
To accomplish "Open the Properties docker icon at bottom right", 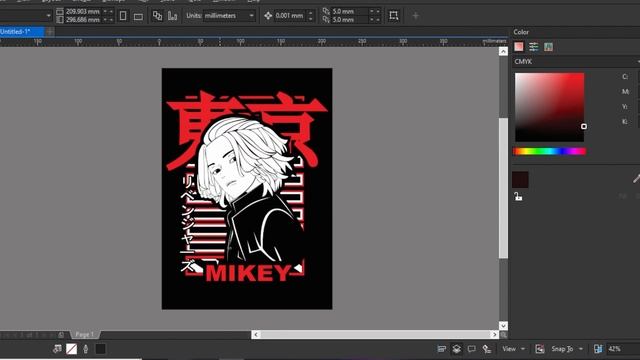I will 442,349.
